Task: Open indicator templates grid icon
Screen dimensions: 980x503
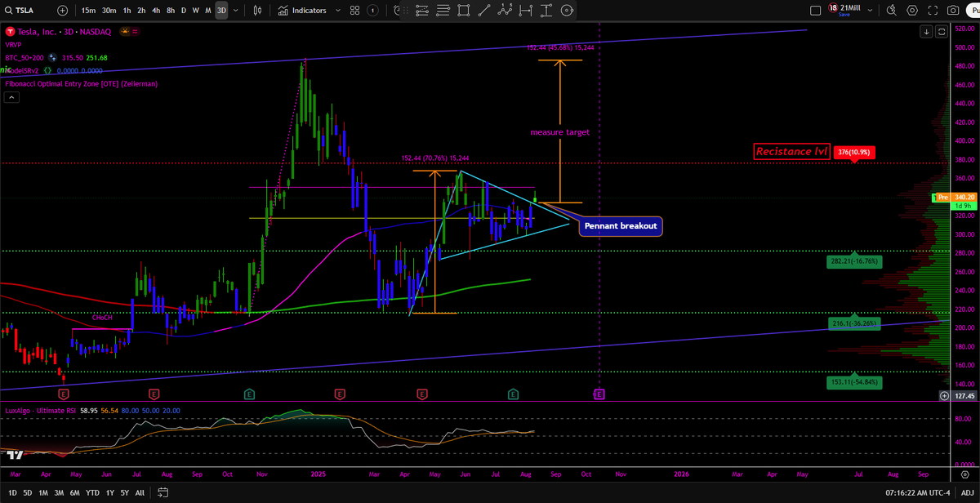Action: click(355, 11)
